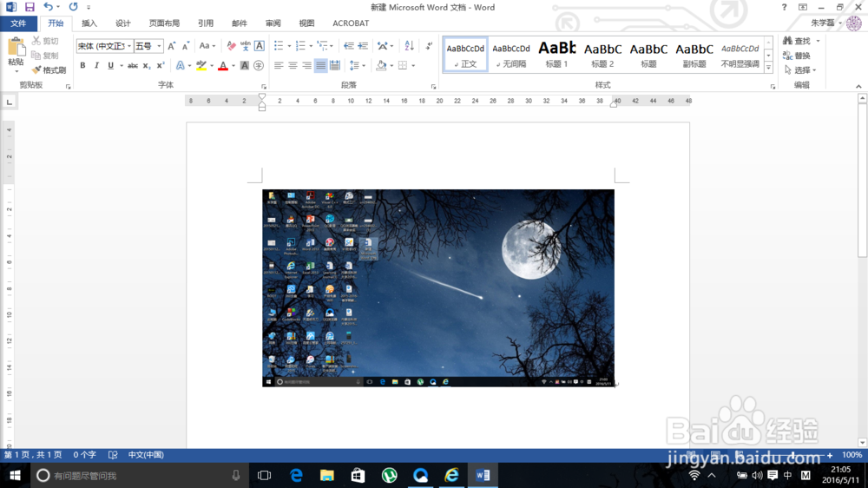Click the Save icon in quick access toolbar
Screen dimensions: 868x488
pos(30,7)
